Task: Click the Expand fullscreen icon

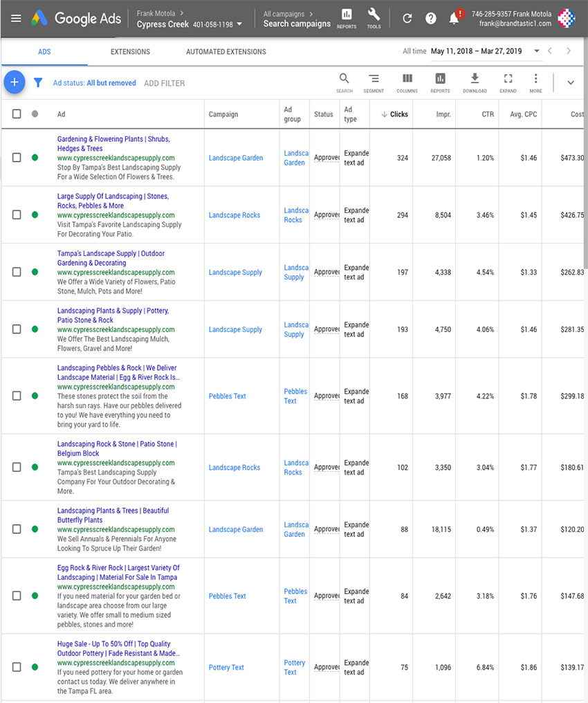Action: 508,82
